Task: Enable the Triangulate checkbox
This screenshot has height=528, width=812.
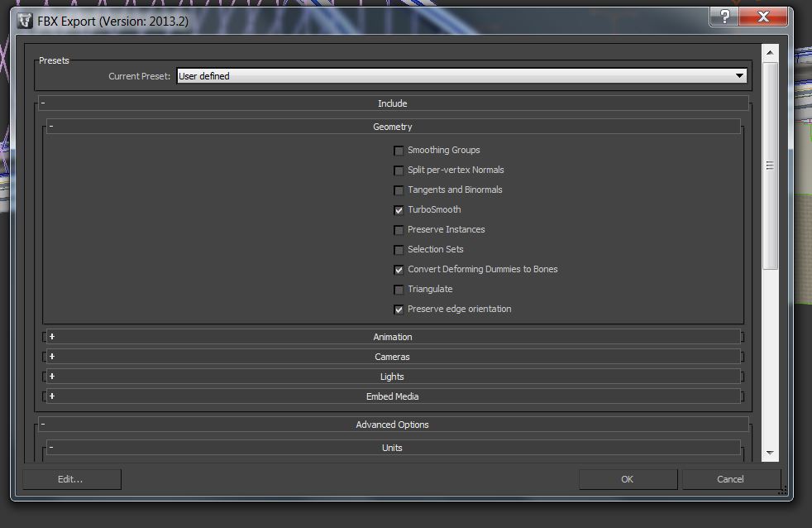Action: pyautogui.click(x=399, y=290)
